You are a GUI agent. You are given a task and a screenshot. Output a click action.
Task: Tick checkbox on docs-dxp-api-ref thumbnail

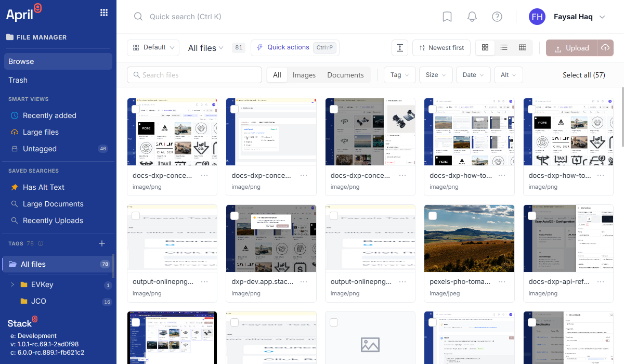531,215
